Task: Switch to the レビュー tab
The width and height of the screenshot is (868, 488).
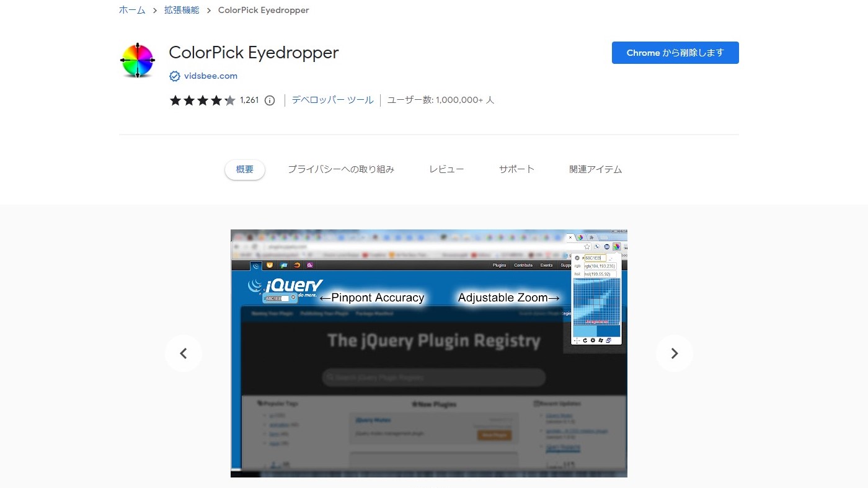Action: (446, 169)
